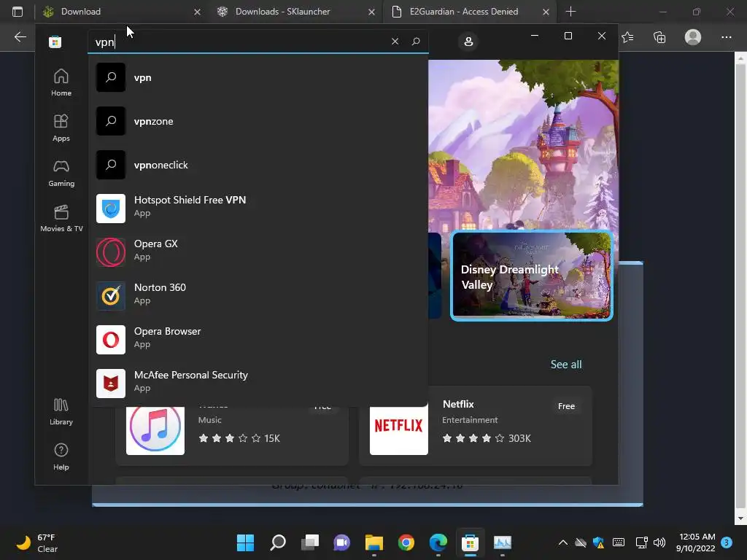Open Norton 360 app result

(x=258, y=296)
